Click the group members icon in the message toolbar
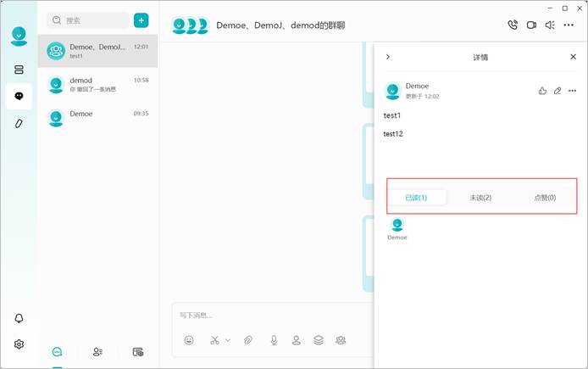Image resolution: width=588 pixels, height=369 pixels. [341, 340]
